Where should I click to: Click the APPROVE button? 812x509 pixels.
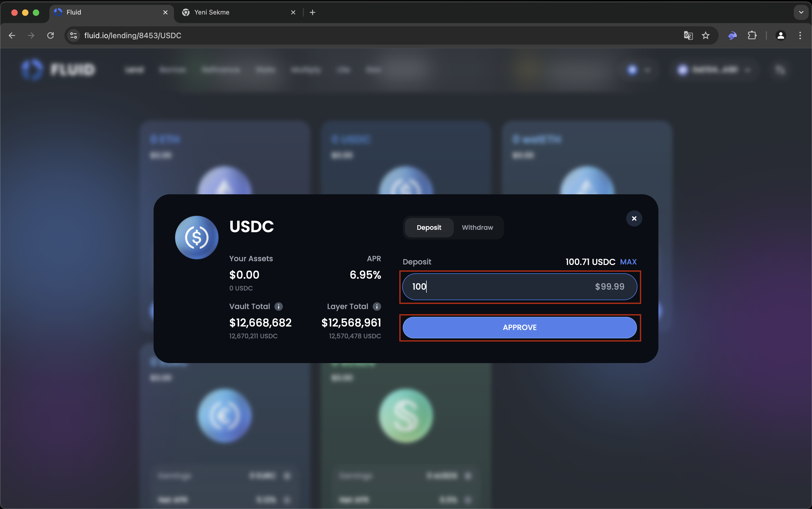click(x=519, y=327)
